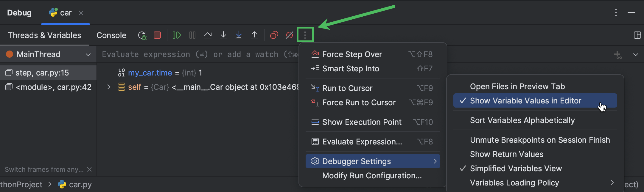Click the evaluate expression input field
The width and height of the screenshot is (644, 192).
tap(197, 54)
